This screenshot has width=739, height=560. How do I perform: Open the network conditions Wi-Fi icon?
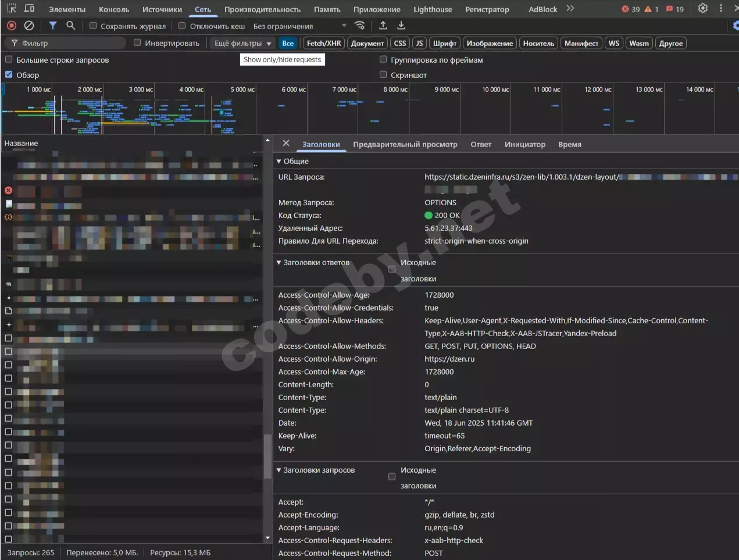pyautogui.click(x=360, y=26)
